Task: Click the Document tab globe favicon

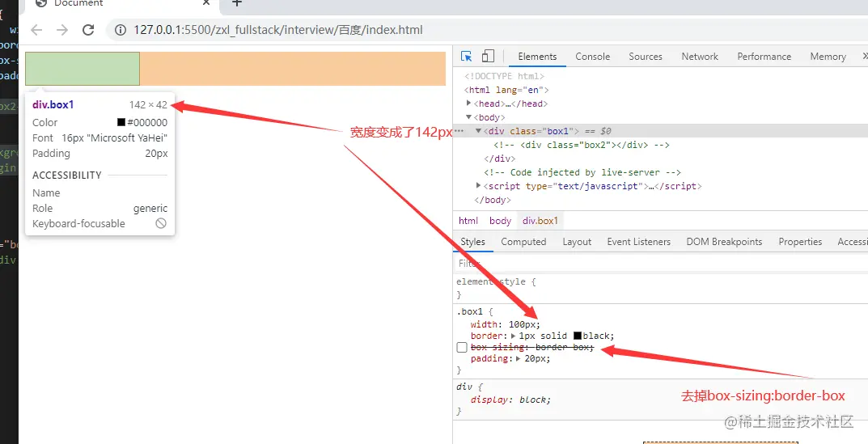Action: (41, 2)
